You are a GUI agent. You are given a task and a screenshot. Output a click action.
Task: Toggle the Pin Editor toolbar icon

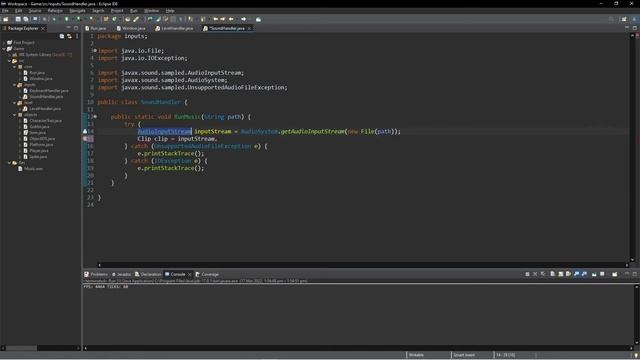pos(258,19)
